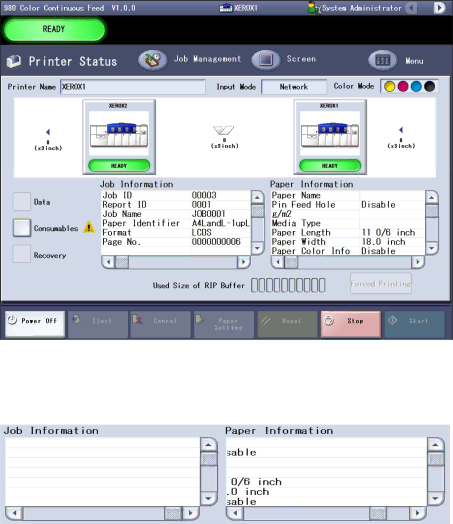This screenshot has width=453, height=524.
Task: Click the XEROX1 printer icon in title bar
Action: (225, 8)
